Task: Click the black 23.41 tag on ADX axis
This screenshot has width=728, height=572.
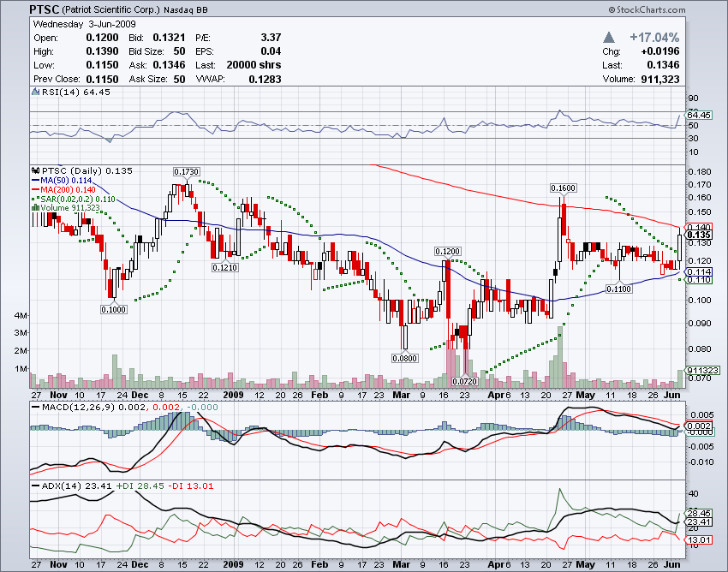Action: tap(699, 521)
